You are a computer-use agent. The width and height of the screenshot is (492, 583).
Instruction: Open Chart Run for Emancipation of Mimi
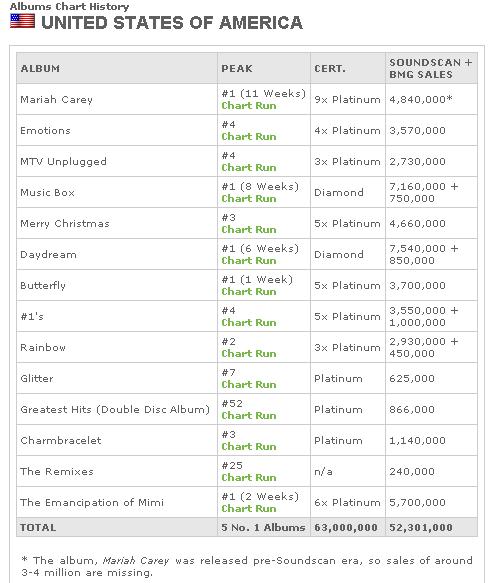(x=249, y=508)
